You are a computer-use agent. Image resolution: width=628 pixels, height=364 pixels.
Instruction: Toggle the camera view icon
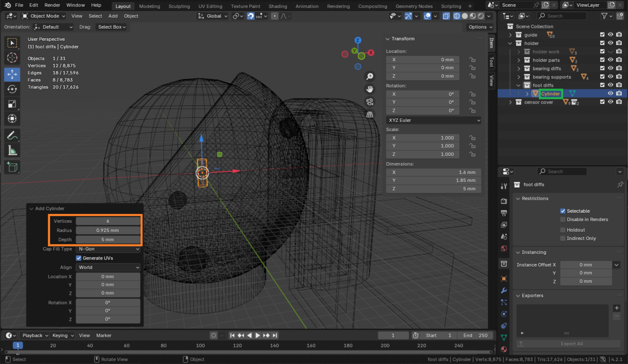(x=370, y=101)
